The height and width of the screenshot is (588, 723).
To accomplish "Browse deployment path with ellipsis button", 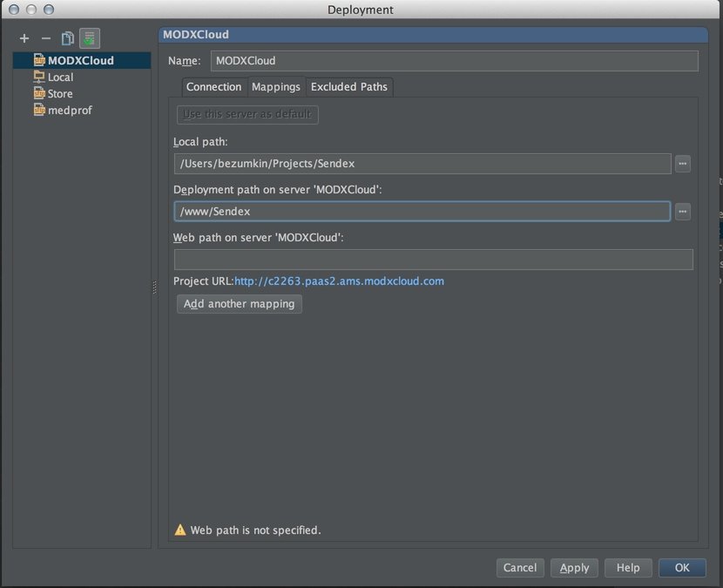I will (x=682, y=211).
